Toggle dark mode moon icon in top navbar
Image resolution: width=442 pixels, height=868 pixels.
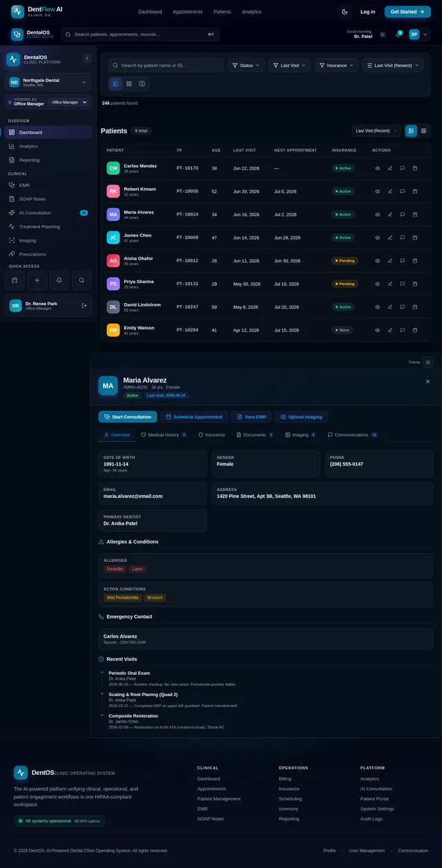tap(345, 12)
